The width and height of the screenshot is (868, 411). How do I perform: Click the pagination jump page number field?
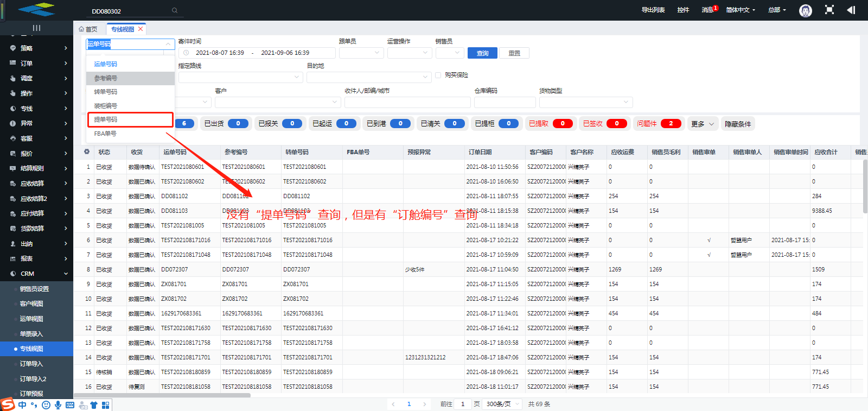click(x=462, y=404)
